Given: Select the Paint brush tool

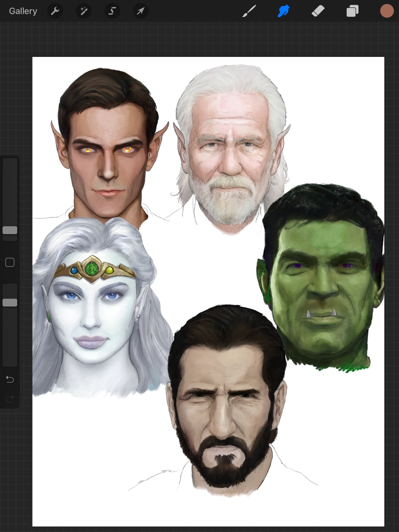Looking at the screenshot, I should coord(249,11).
